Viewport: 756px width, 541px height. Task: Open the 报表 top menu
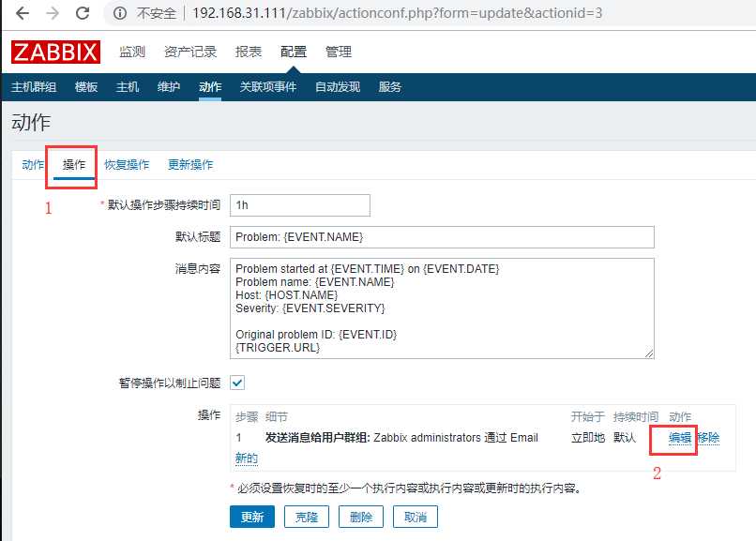[249, 52]
